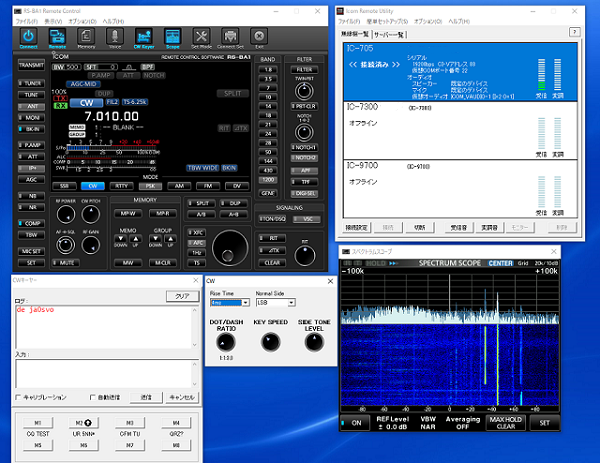Click the 7.010.00 frequency display
Screen dimensions: 600x463
coord(111,116)
